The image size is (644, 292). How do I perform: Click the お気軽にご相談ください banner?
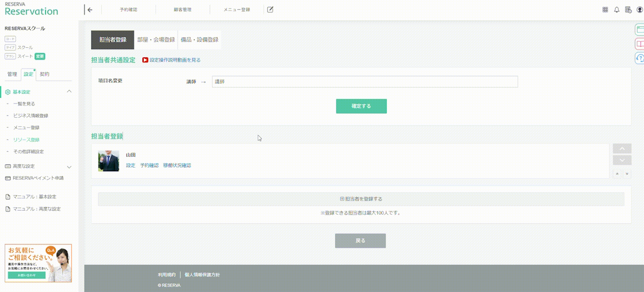pos(38,263)
